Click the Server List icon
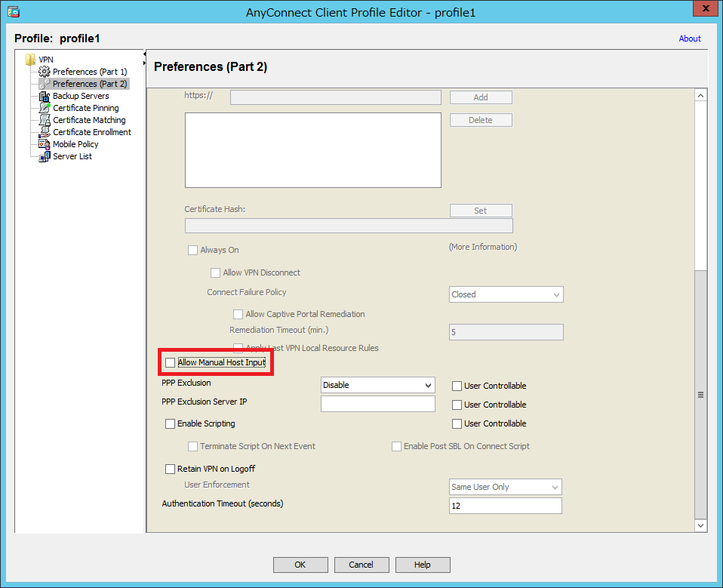The image size is (723, 588). [x=45, y=156]
